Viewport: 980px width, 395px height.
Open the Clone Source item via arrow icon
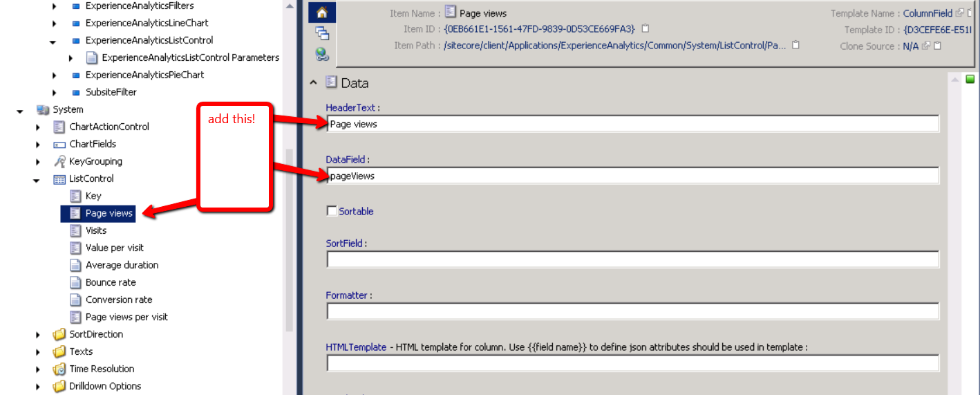click(926, 46)
